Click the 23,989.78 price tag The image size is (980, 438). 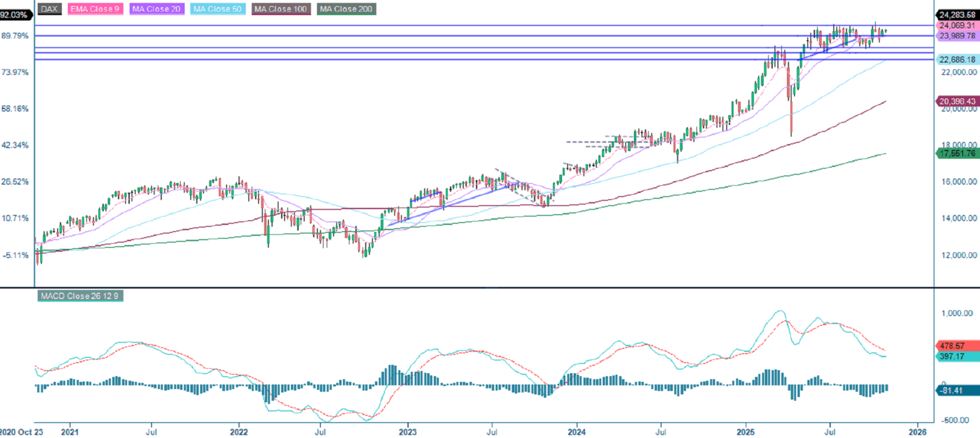958,36
